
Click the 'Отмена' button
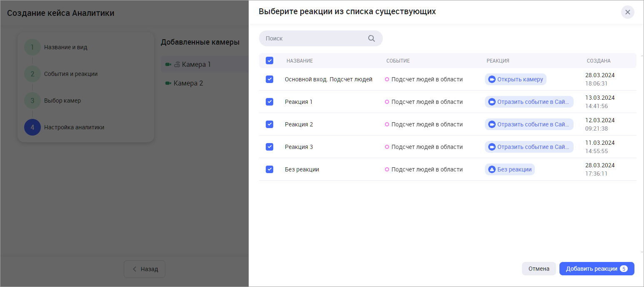[539, 269]
